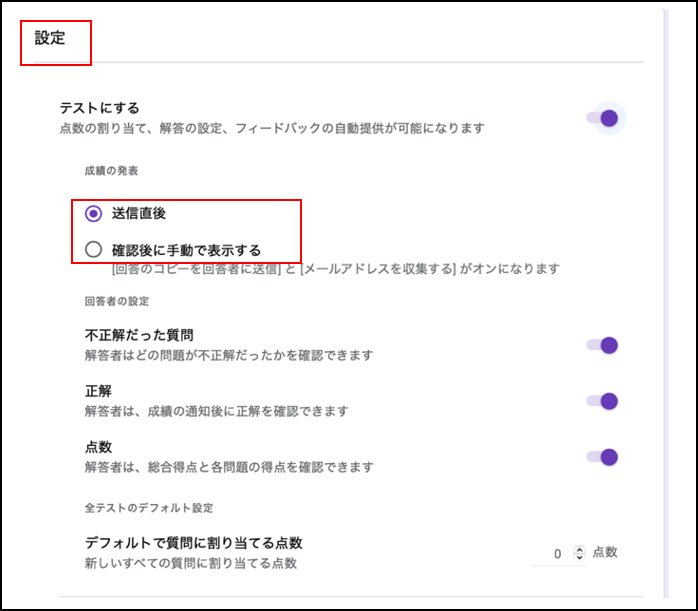Viewport: 698px width, 611px height.
Task: Click the デフォルトで質問に割り当てる点数 title
Action: 194,542
